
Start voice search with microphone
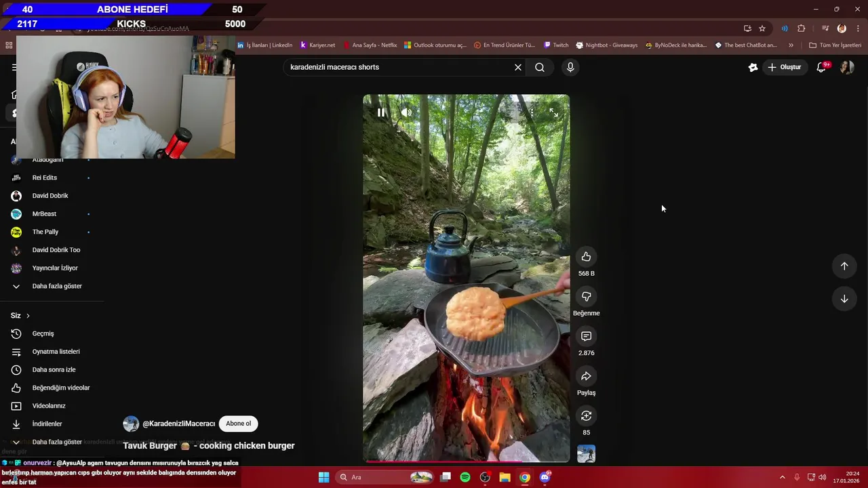[x=570, y=67]
